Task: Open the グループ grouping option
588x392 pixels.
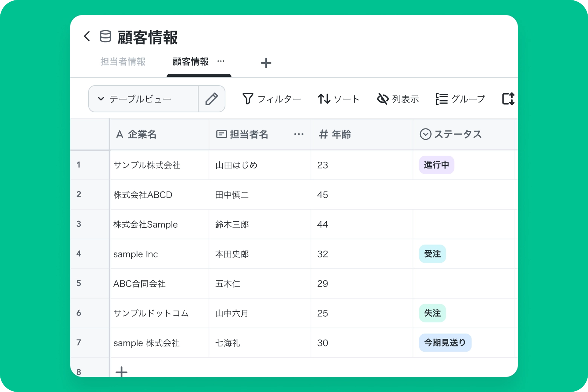Action: (x=460, y=99)
